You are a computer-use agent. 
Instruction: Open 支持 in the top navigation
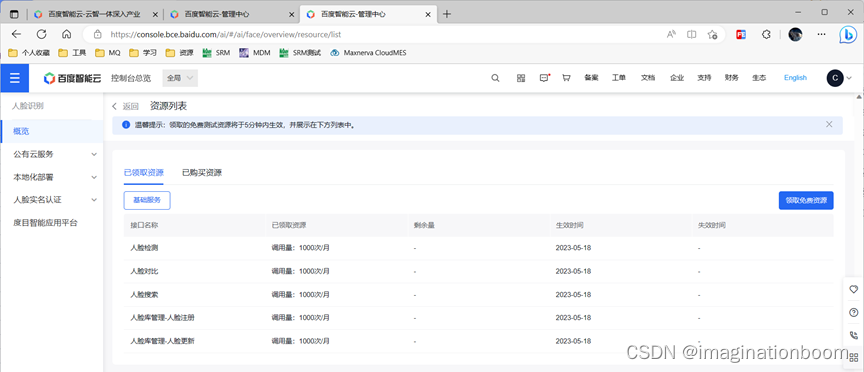(x=704, y=78)
